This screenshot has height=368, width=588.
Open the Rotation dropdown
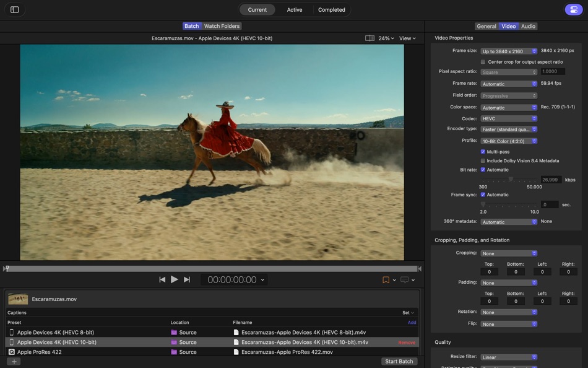point(509,312)
